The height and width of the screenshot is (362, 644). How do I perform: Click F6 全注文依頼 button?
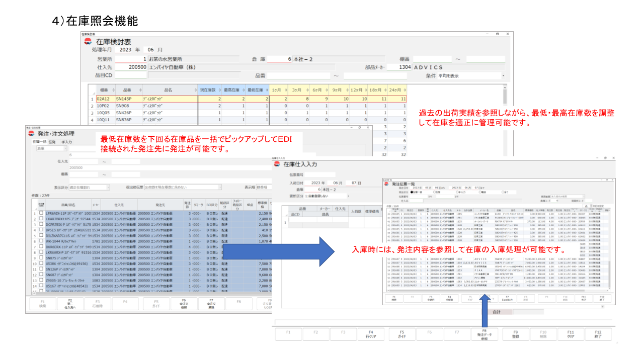(x=183, y=303)
